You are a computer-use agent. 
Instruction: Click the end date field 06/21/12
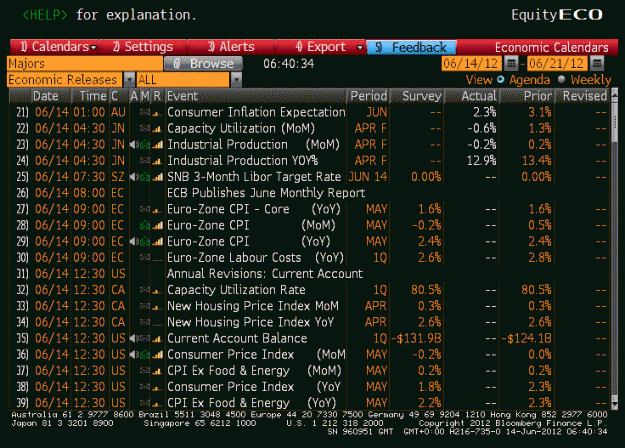[556, 63]
